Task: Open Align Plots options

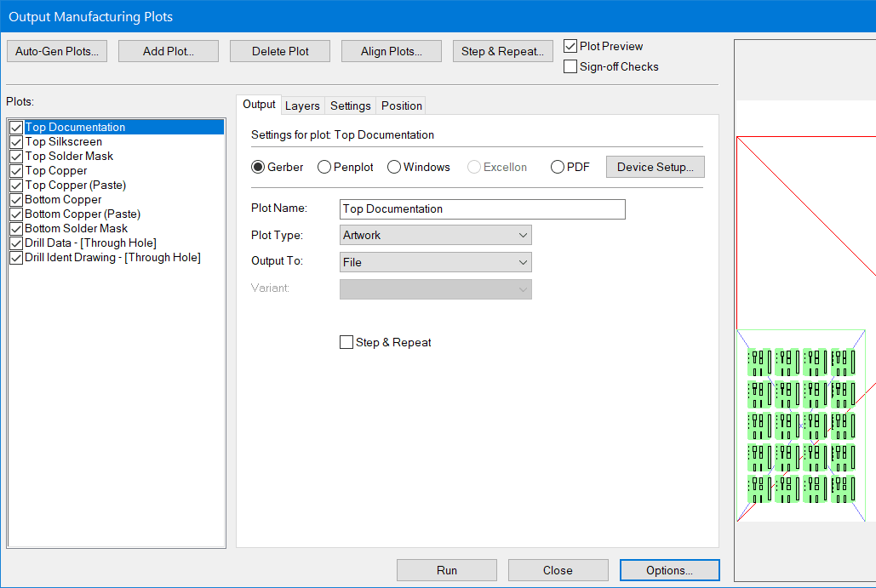Action: coord(391,51)
